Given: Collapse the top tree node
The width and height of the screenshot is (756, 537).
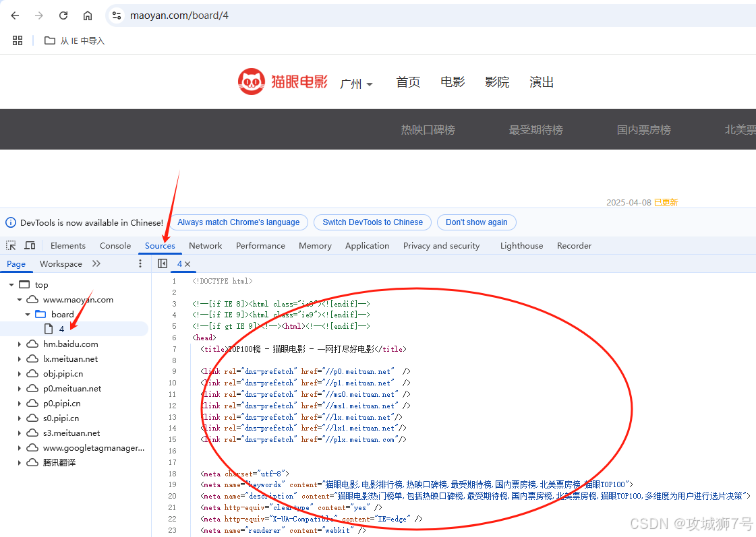Looking at the screenshot, I should coord(11,285).
